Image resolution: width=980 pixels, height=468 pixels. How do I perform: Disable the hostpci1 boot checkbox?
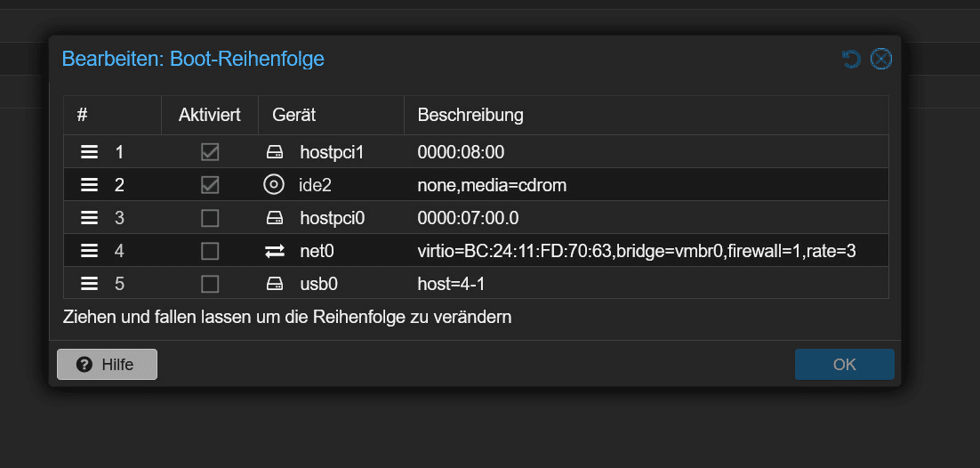(210, 152)
